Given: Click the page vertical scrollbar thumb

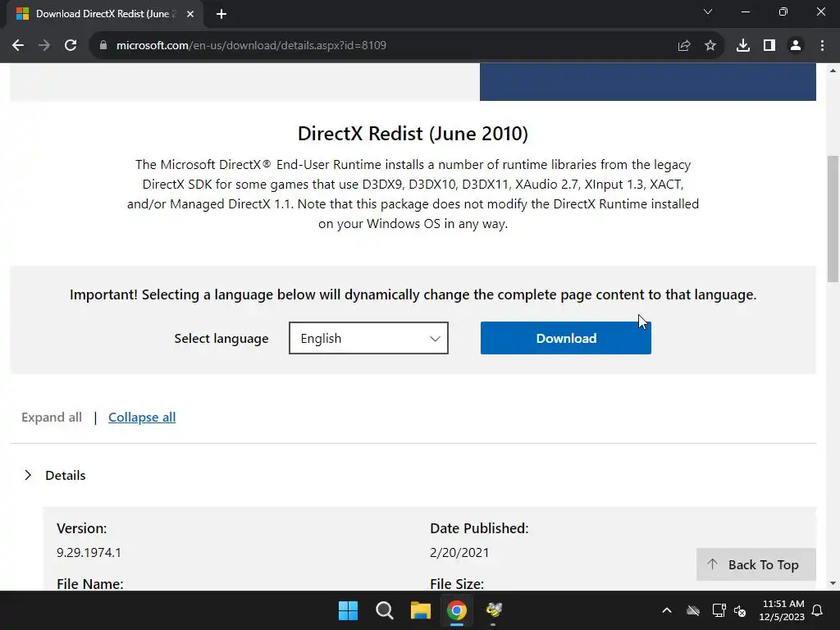Looking at the screenshot, I should 833,218.
